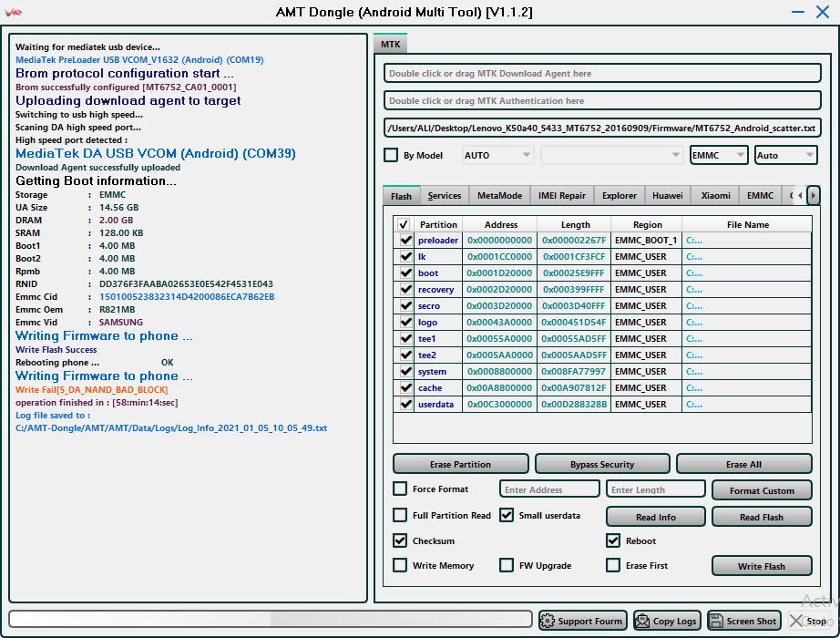Uncheck the secro partition checkbox

[x=405, y=305]
